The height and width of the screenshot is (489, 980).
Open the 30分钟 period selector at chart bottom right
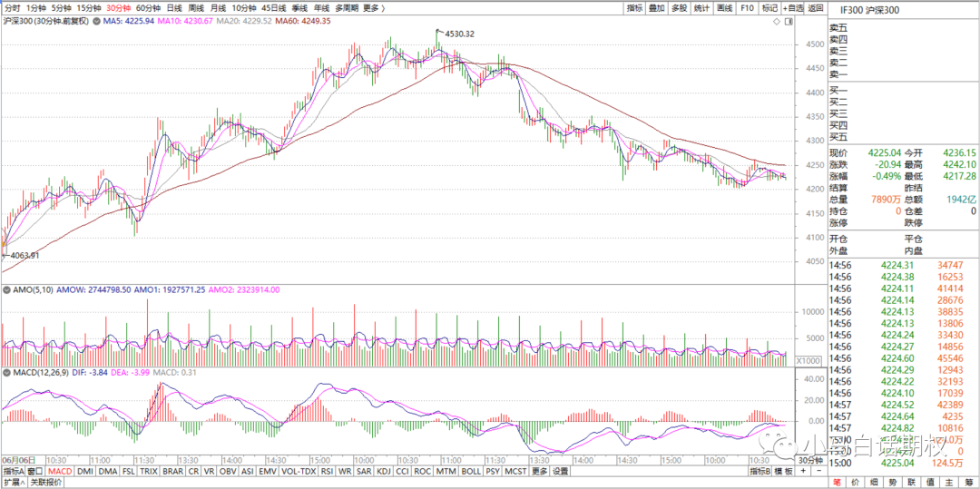[x=809, y=460]
